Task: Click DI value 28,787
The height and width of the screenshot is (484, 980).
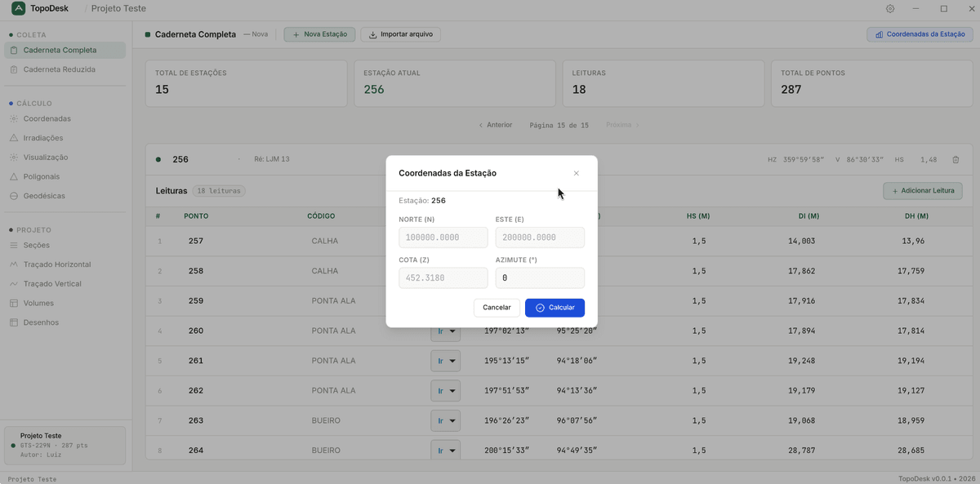Action: tap(802, 451)
